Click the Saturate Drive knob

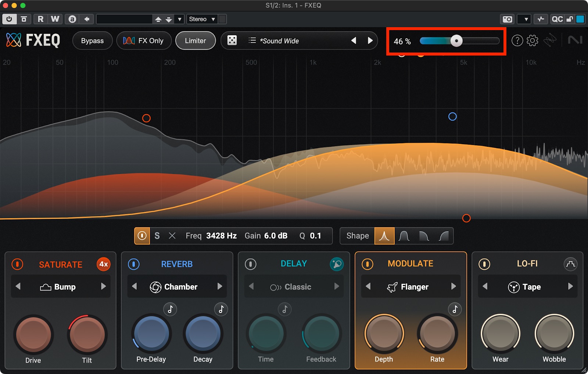pos(33,335)
